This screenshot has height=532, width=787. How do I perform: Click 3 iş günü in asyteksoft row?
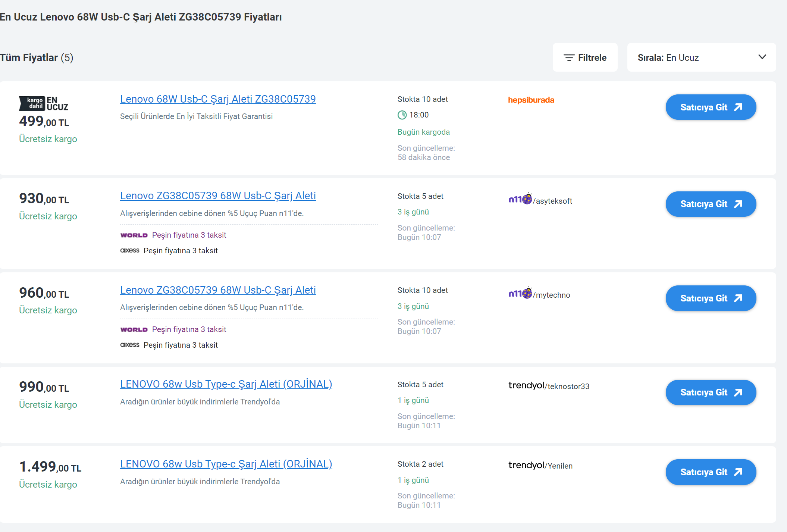pyautogui.click(x=413, y=212)
